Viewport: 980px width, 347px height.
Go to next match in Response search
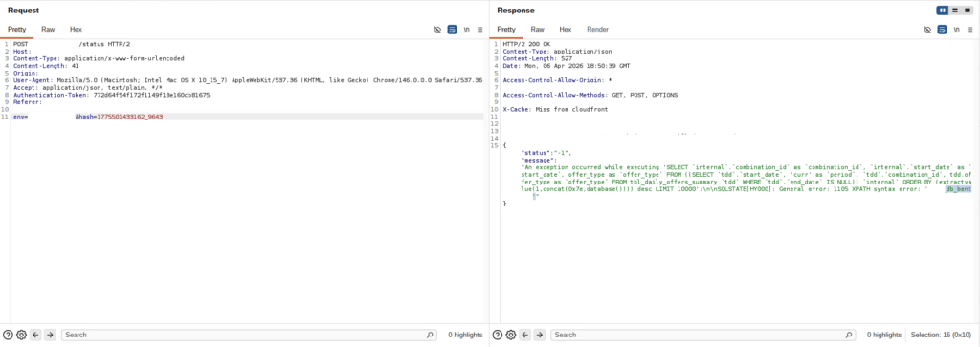[540, 335]
